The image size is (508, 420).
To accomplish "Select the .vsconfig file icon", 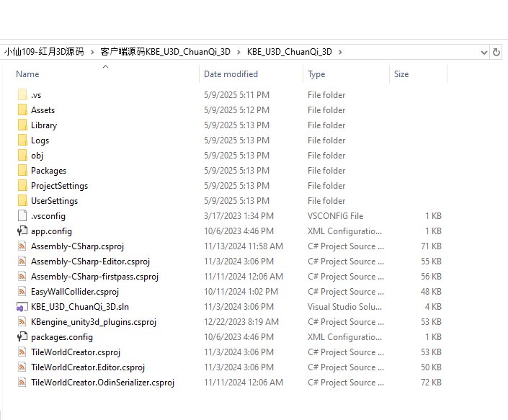I will coord(22,216).
